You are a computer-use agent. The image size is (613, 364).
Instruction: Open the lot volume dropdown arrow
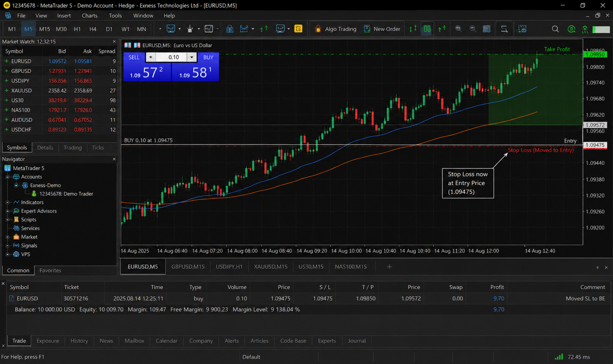(192, 57)
